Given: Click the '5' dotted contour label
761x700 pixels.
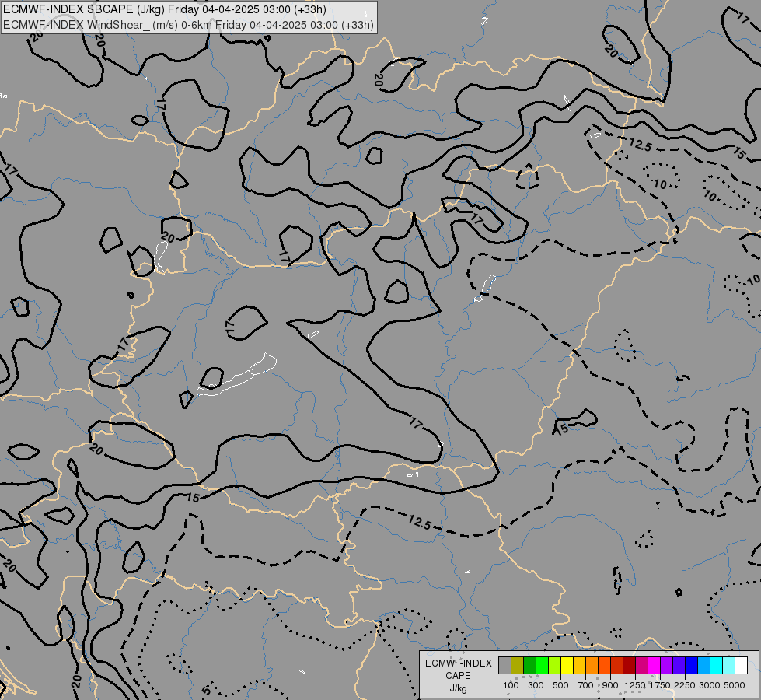Looking at the screenshot, I should pyautogui.click(x=206, y=691).
